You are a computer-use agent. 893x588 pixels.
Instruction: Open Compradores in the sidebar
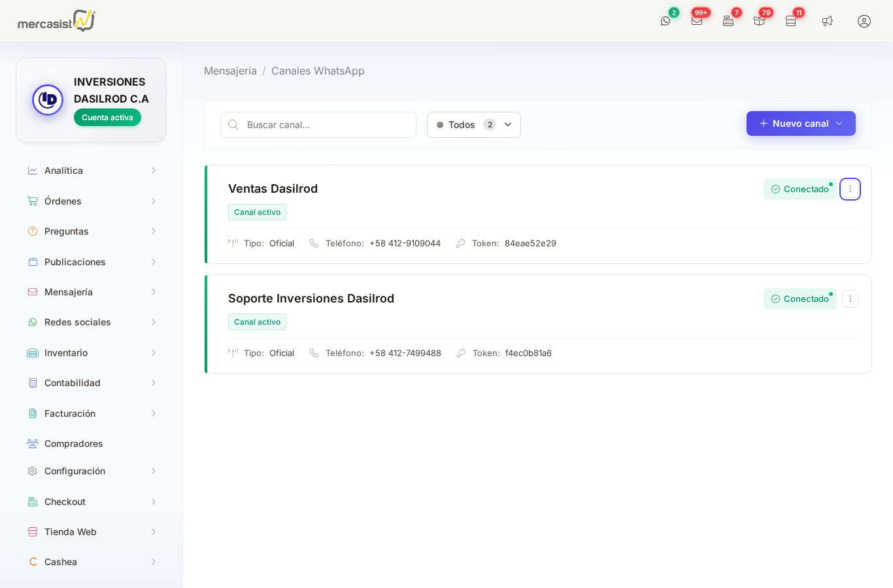73,444
